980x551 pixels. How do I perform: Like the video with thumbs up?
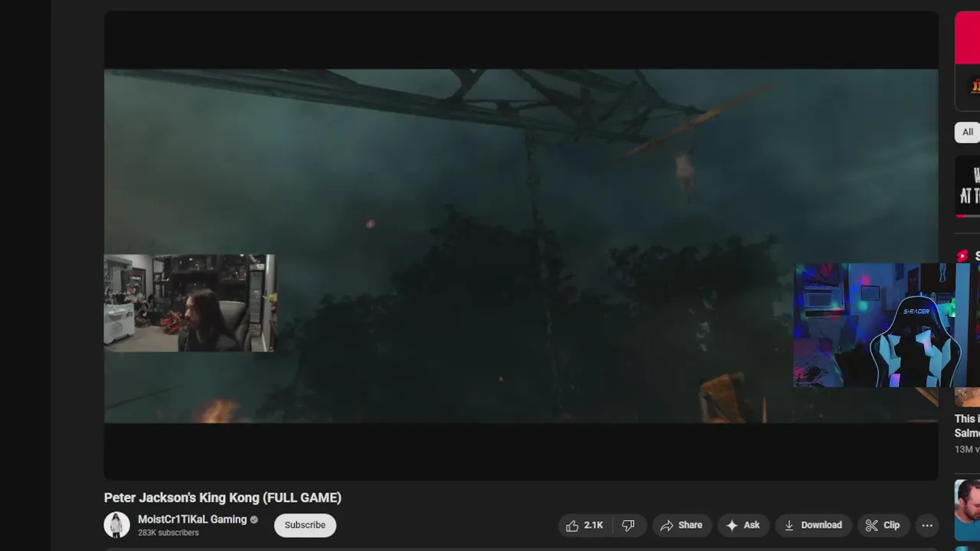click(x=585, y=525)
